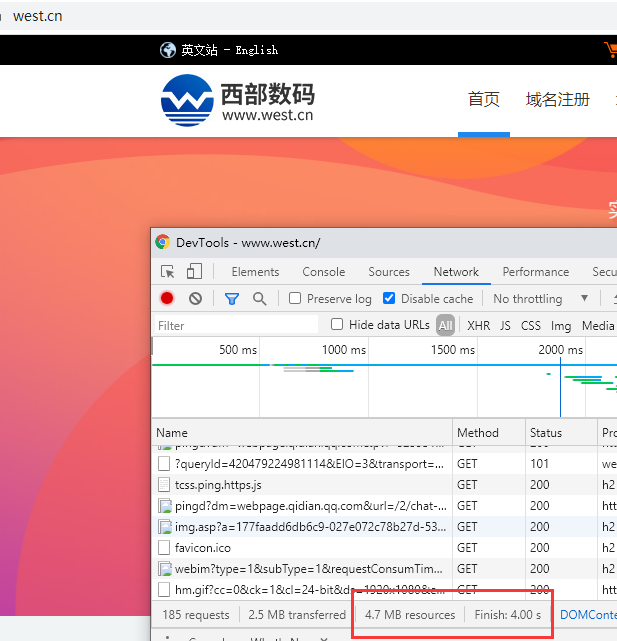Viewport: 617px width, 641px height.
Task: Open the Sources tab
Action: [389, 272]
